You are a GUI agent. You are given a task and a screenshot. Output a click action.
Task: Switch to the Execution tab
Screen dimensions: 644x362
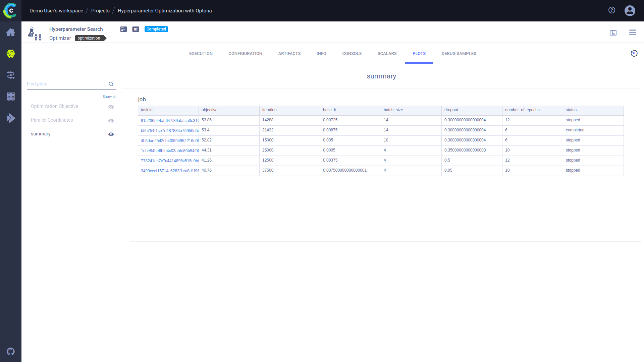click(201, 54)
